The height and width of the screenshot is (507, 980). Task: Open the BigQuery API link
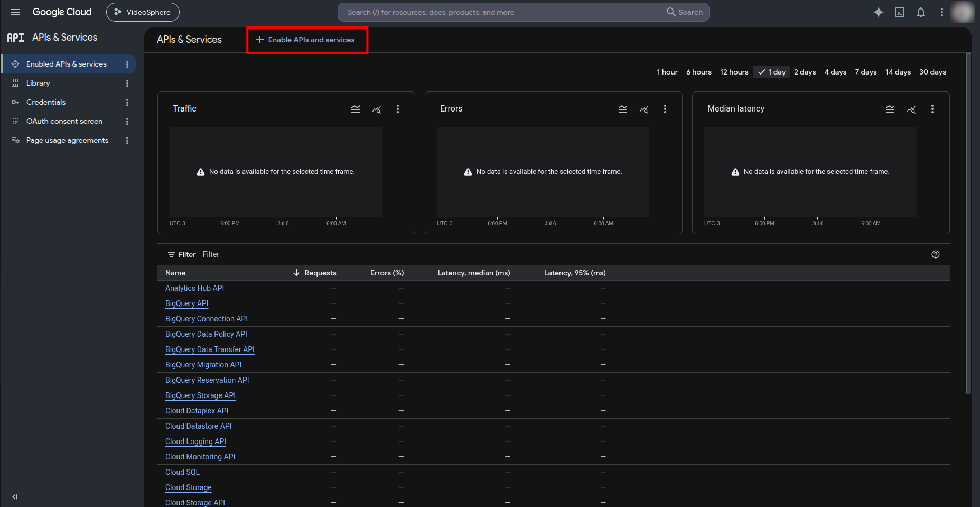click(x=186, y=303)
